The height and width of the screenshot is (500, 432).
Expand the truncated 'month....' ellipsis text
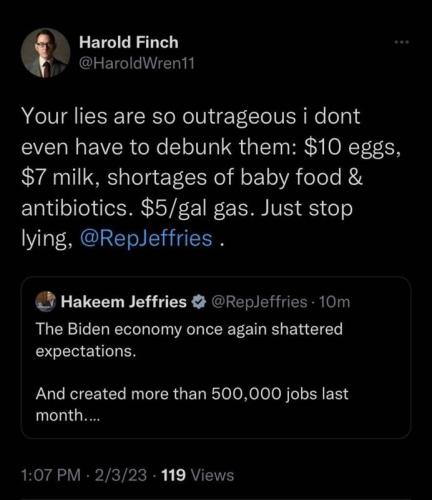coord(68,415)
